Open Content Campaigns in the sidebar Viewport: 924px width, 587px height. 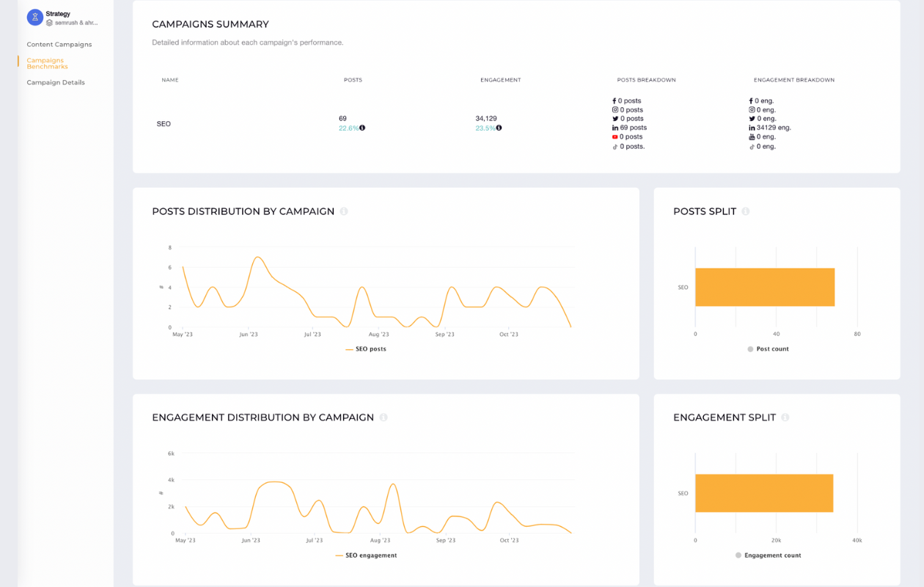pos(59,45)
